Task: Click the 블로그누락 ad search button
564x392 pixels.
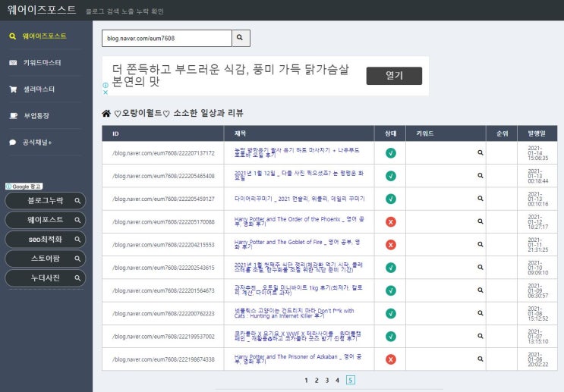Action: [x=46, y=200]
